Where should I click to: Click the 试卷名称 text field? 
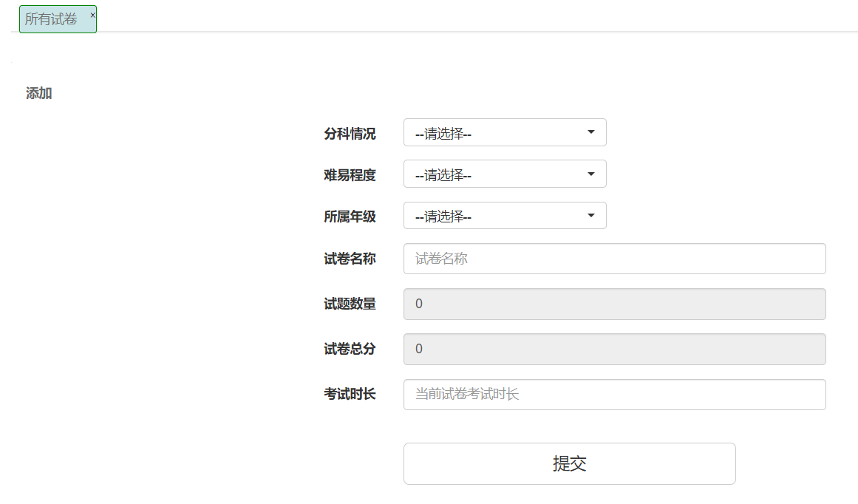click(x=613, y=259)
